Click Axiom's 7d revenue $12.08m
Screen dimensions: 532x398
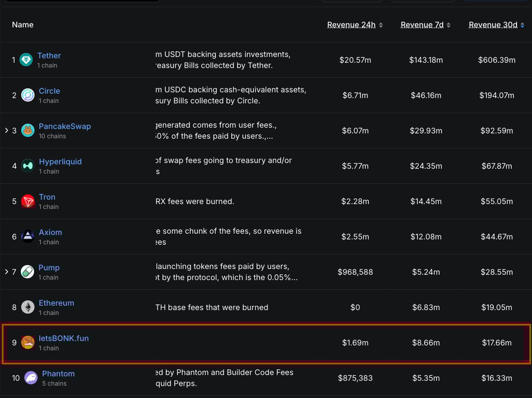426,237
